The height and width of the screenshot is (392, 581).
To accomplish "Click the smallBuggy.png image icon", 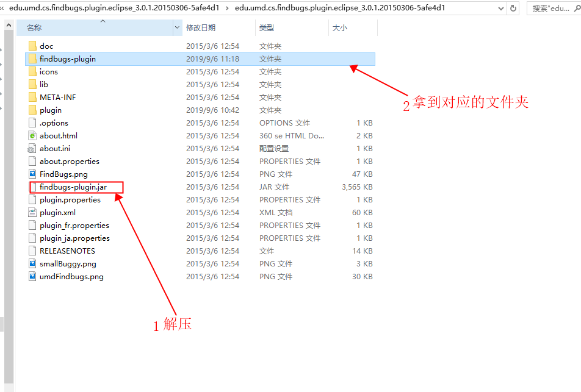I will (x=32, y=263).
